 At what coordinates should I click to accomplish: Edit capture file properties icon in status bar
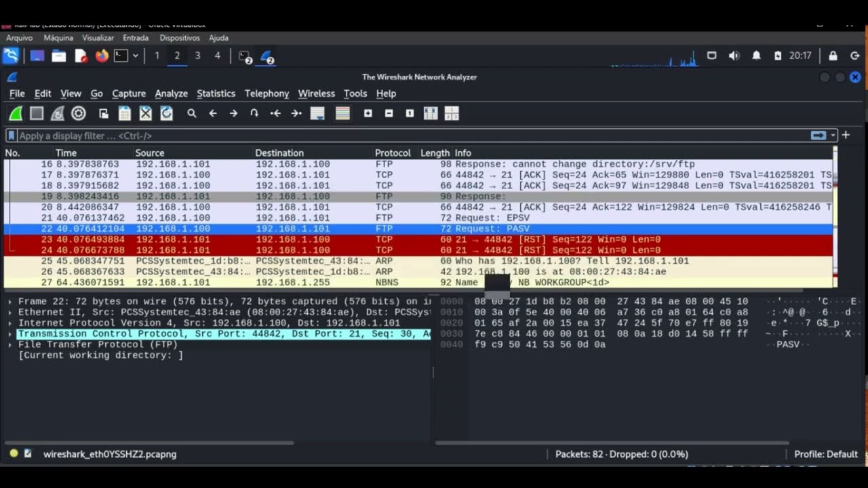click(28, 453)
